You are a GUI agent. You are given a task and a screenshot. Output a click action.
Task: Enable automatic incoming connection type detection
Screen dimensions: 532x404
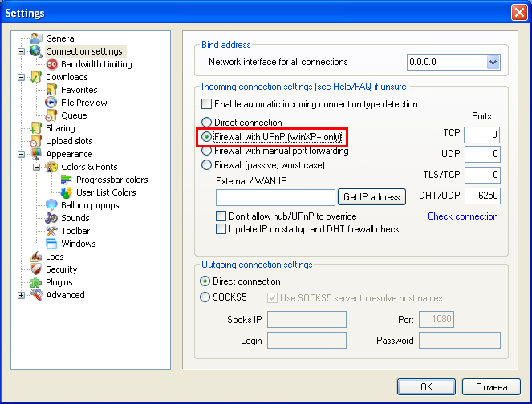click(207, 103)
